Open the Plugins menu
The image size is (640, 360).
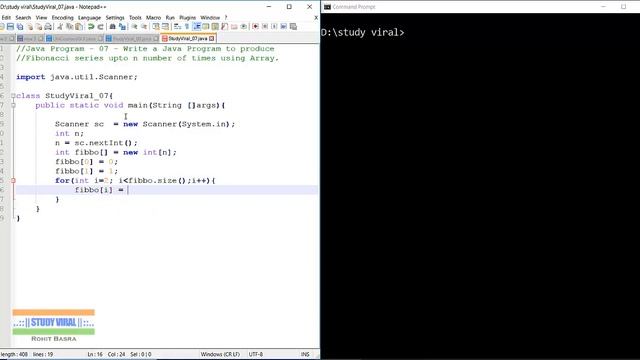pos(188,18)
